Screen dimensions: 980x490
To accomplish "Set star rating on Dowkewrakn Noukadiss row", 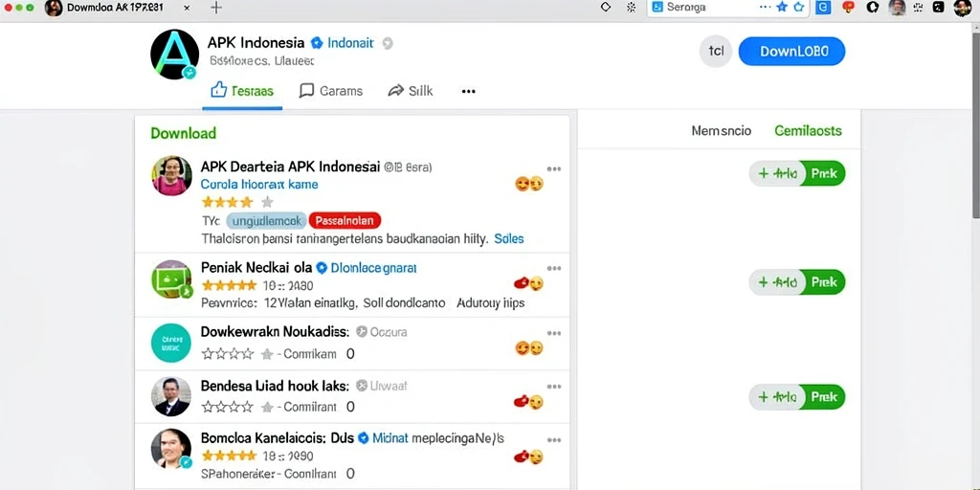I will pyautogui.click(x=237, y=354).
